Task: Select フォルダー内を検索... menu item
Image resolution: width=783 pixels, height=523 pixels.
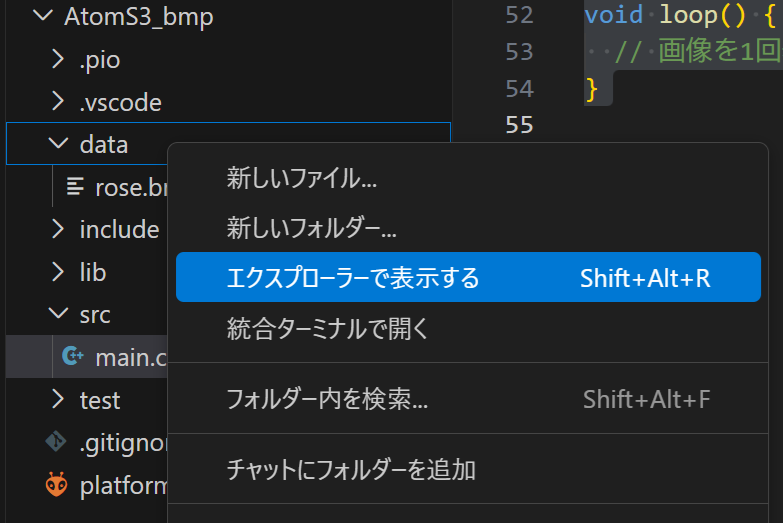Action: point(327,400)
